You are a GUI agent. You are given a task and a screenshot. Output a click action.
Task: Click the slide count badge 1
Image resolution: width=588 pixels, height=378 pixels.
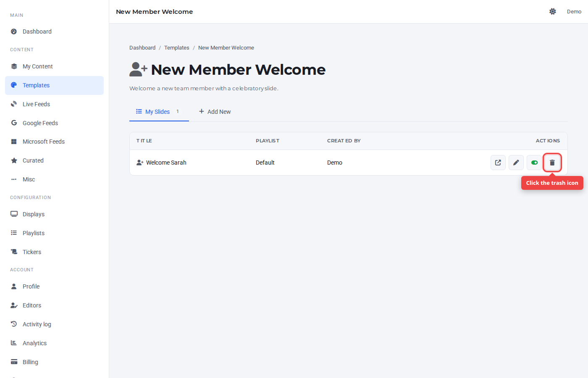tap(178, 111)
